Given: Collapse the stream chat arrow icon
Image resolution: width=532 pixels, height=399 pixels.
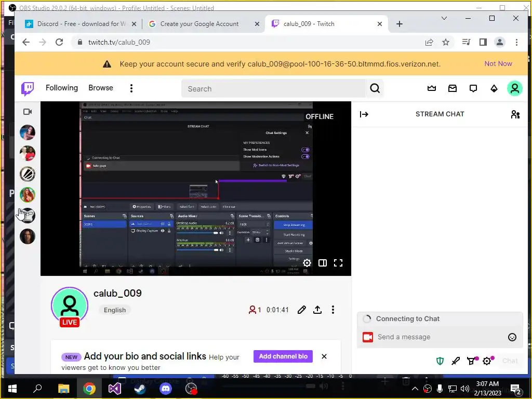Looking at the screenshot, I should click(x=364, y=114).
